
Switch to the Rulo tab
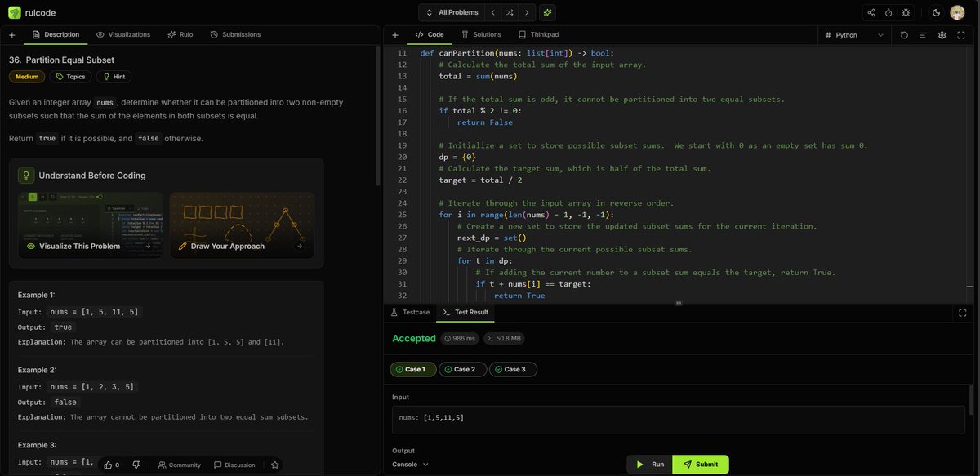pos(180,35)
